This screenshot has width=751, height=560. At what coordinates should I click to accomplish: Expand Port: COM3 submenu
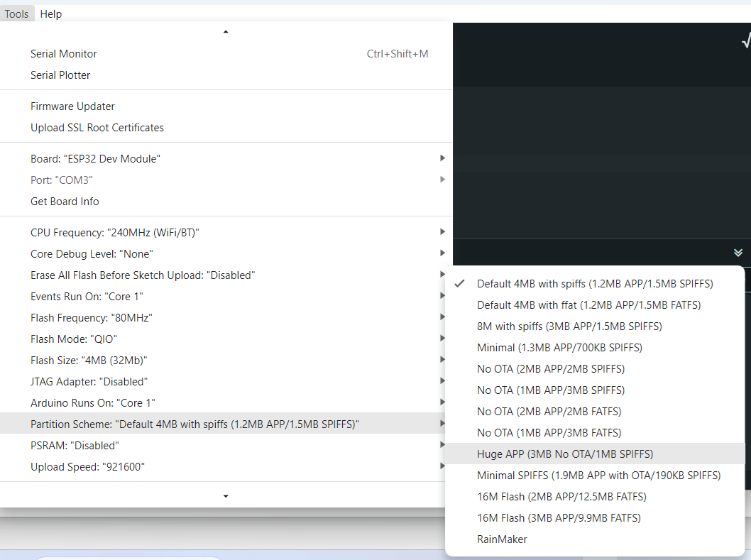click(x=226, y=180)
